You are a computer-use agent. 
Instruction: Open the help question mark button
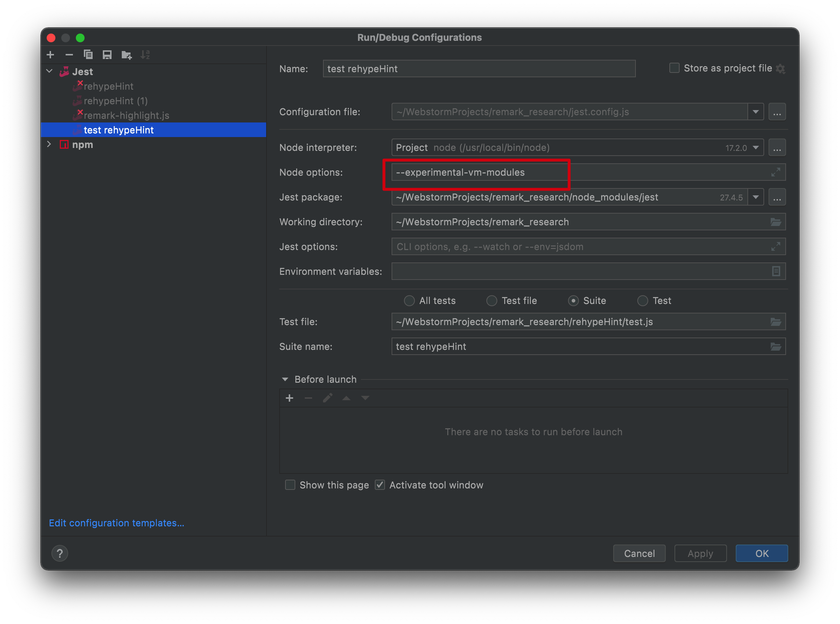60,554
